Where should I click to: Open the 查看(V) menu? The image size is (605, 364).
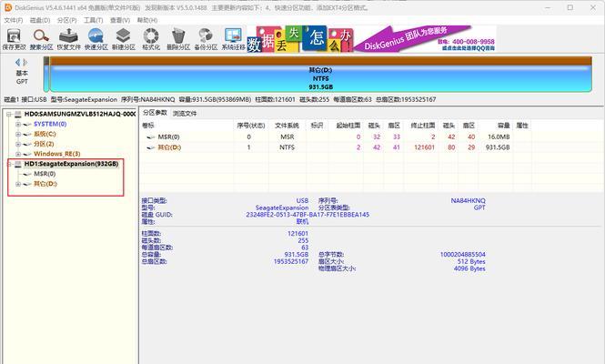pos(120,20)
